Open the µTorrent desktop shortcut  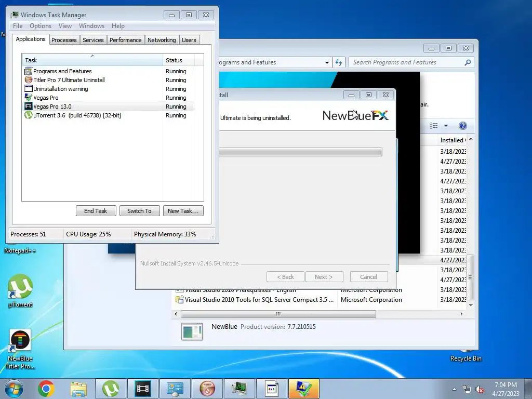coord(20,291)
